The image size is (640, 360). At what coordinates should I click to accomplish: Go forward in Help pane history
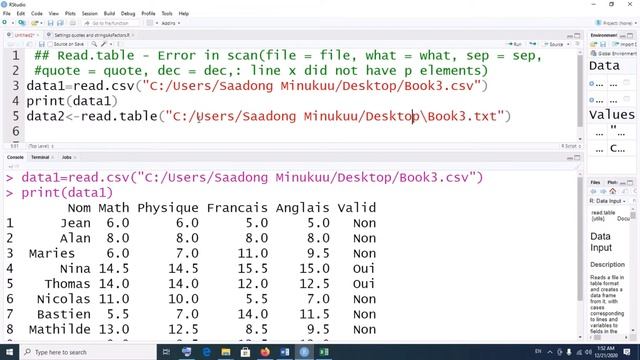(x=603, y=191)
